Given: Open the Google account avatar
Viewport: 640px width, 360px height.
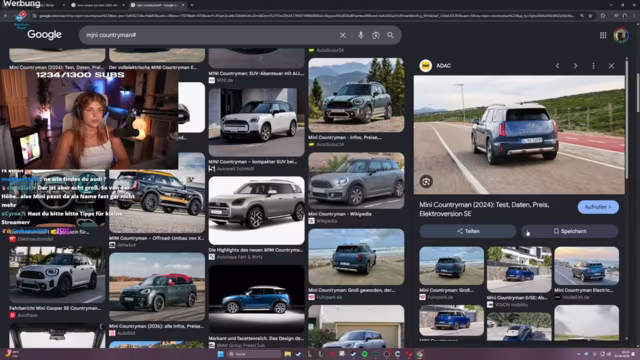Looking at the screenshot, I should 621,36.
